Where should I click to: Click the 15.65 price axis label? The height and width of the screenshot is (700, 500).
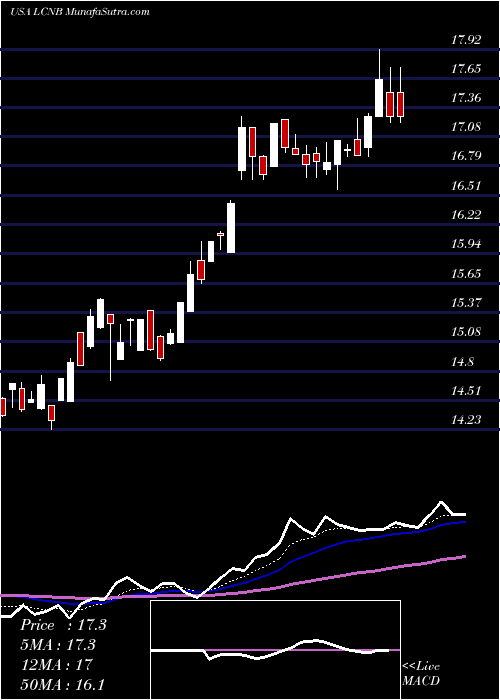(466, 274)
